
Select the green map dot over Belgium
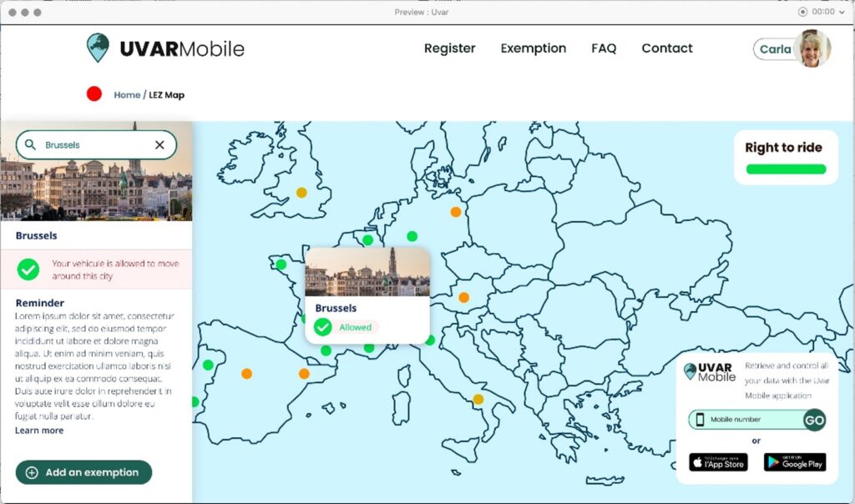368,239
